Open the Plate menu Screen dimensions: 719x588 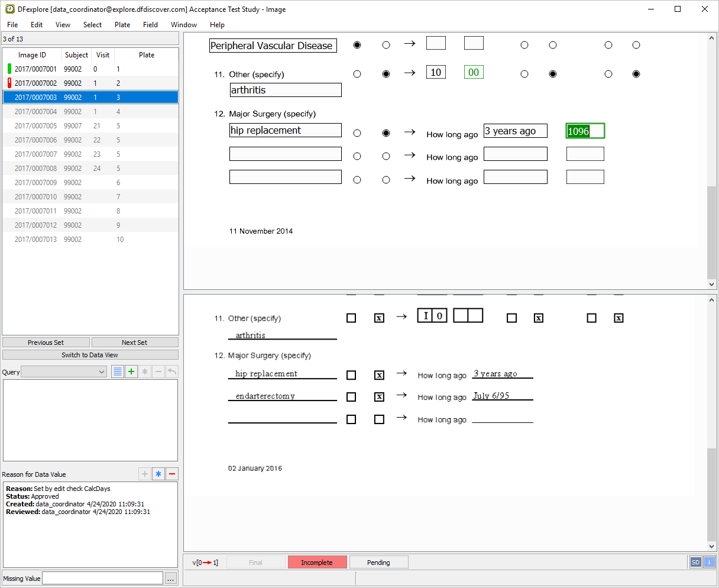tap(122, 25)
